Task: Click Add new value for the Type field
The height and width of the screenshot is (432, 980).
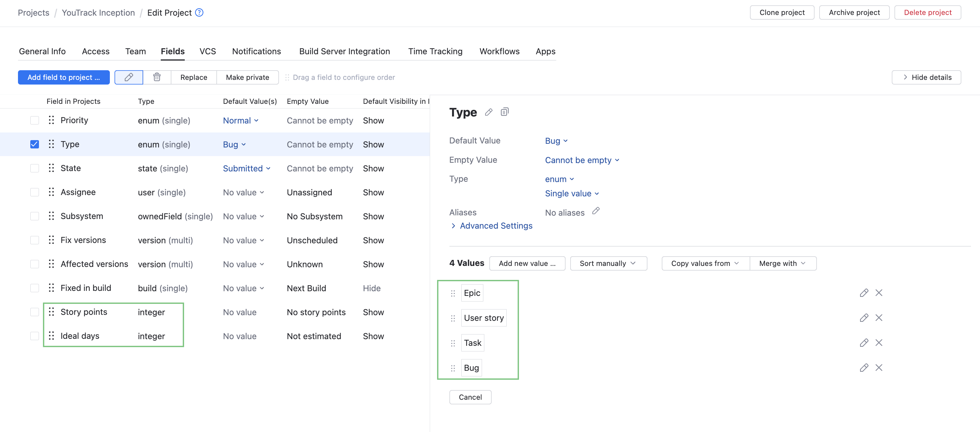Action: [x=527, y=263]
